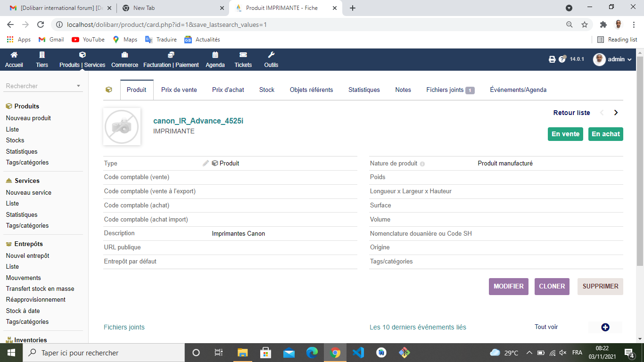Go back to the previous page
644x362 pixels.
(10, 25)
